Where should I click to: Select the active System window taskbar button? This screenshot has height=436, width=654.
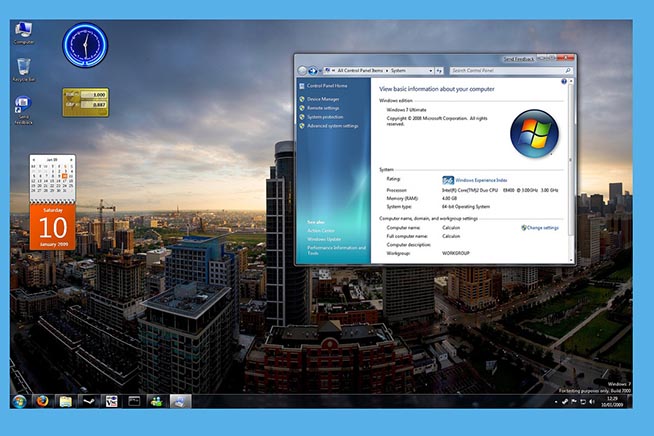[x=180, y=402]
